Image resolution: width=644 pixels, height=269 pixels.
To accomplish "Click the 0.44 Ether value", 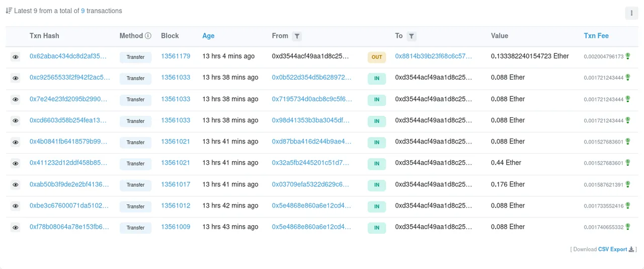I will [506, 162].
